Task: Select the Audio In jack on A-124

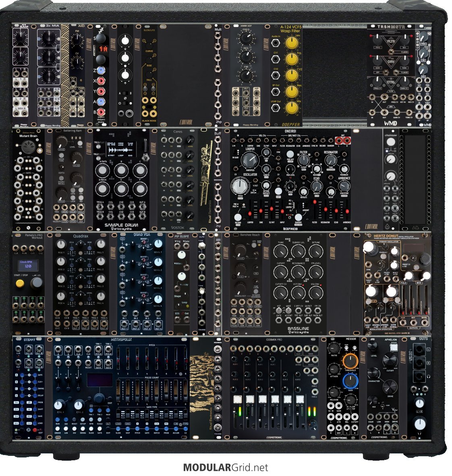Action: click(276, 43)
